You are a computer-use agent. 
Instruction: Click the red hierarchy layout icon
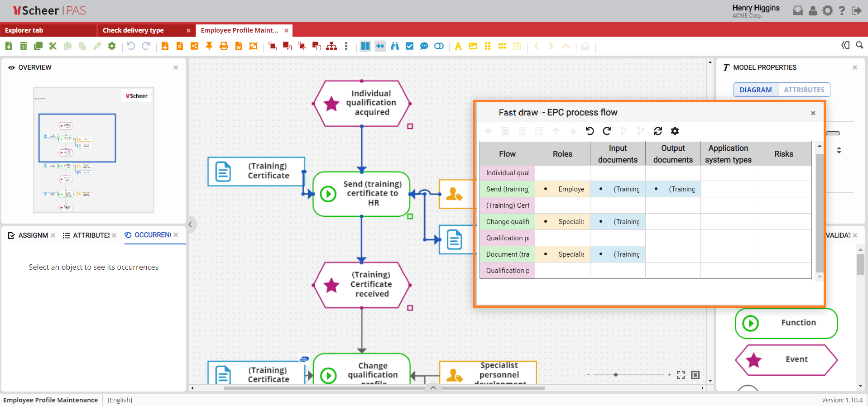click(331, 46)
